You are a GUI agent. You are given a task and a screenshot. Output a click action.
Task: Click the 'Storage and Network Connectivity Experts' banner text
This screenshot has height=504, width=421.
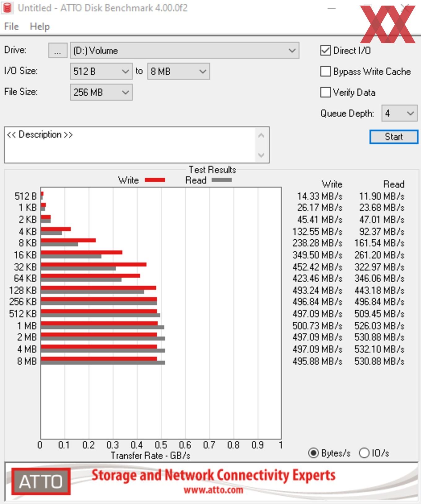click(x=213, y=476)
